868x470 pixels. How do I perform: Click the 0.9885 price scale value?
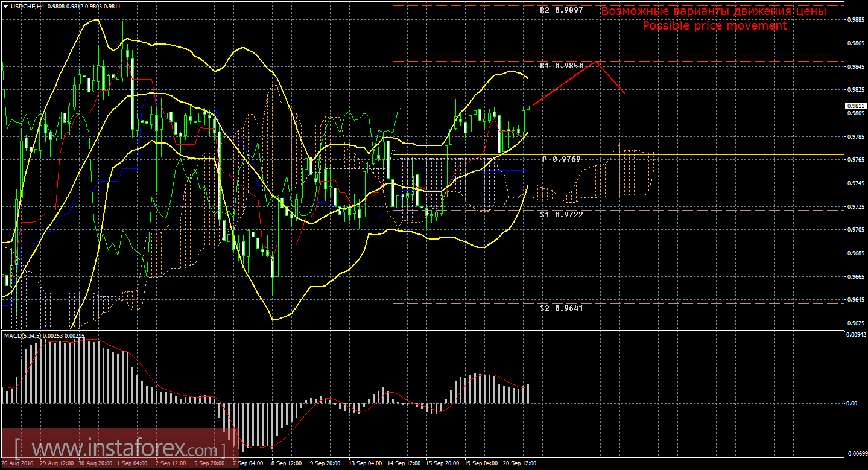coord(855,20)
